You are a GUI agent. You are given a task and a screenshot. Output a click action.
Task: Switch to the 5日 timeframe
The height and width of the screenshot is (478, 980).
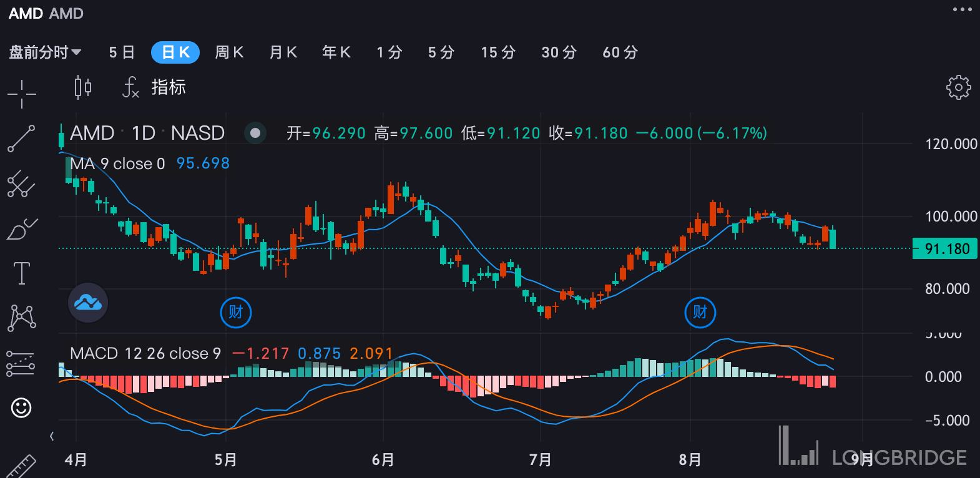[x=122, y=52]
